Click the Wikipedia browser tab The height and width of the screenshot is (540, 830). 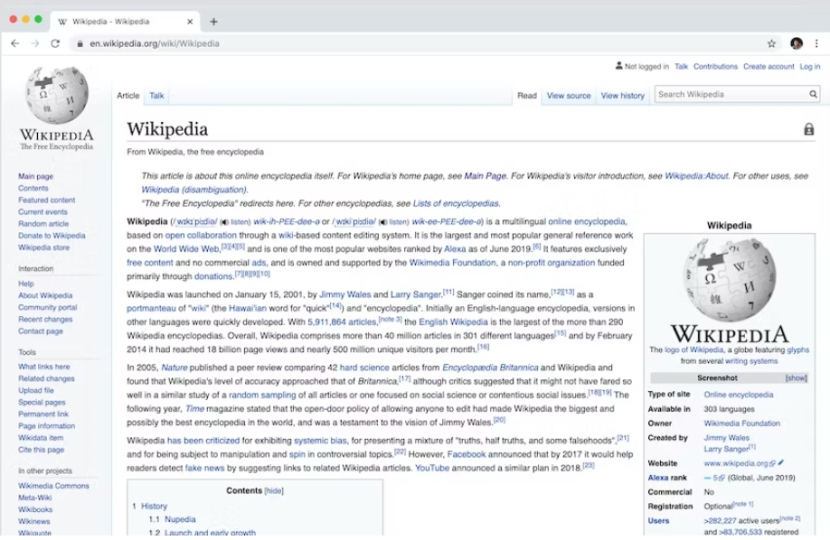tap(125, 22)
